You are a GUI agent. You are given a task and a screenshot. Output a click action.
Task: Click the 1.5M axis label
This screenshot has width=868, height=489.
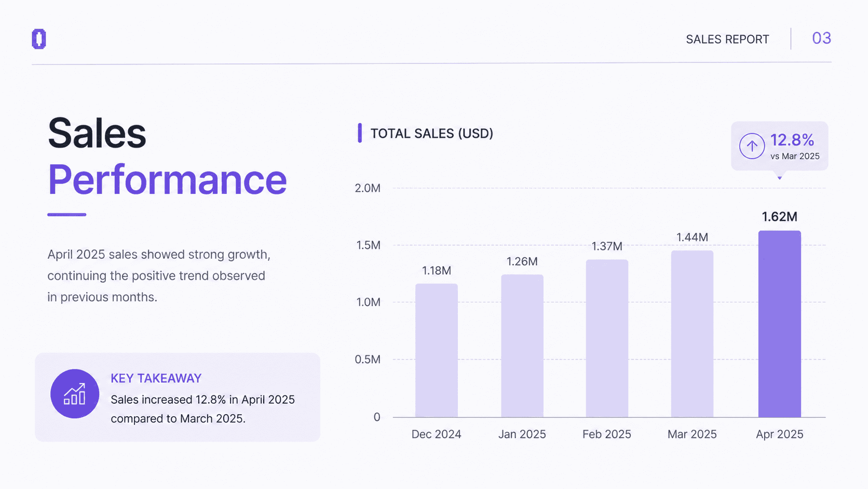(x=368, y=245)
